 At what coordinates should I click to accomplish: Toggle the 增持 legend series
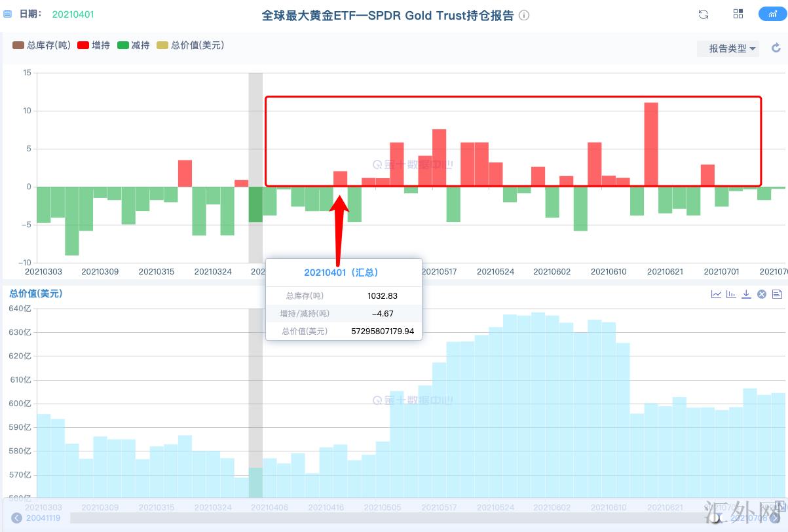coord(94,45)
